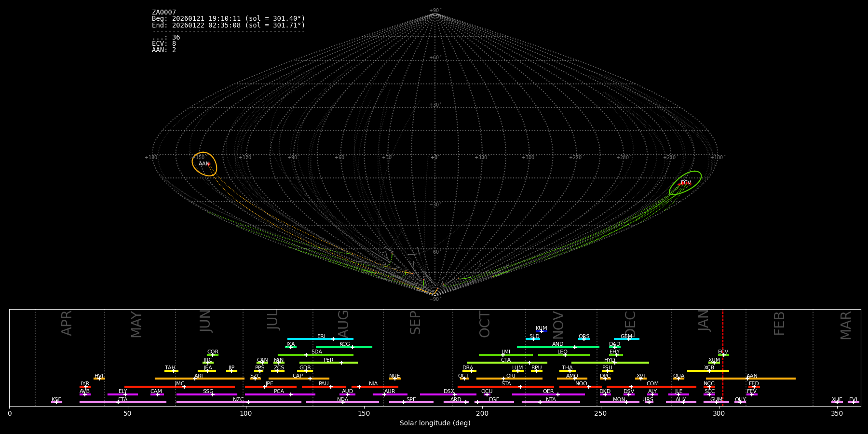Select the ETA shower label in timeline
Viewport: 868px width, 434px height.
(x=123, y=400)
